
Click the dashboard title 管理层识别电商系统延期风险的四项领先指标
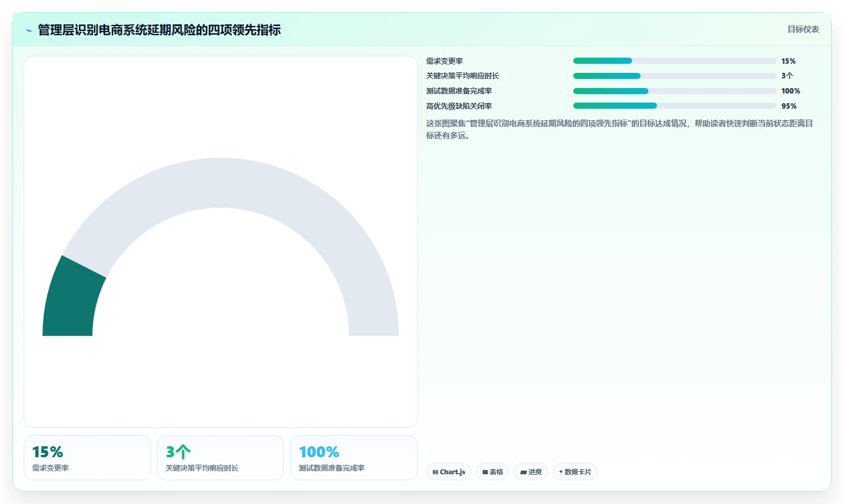(x=159, y=30)
